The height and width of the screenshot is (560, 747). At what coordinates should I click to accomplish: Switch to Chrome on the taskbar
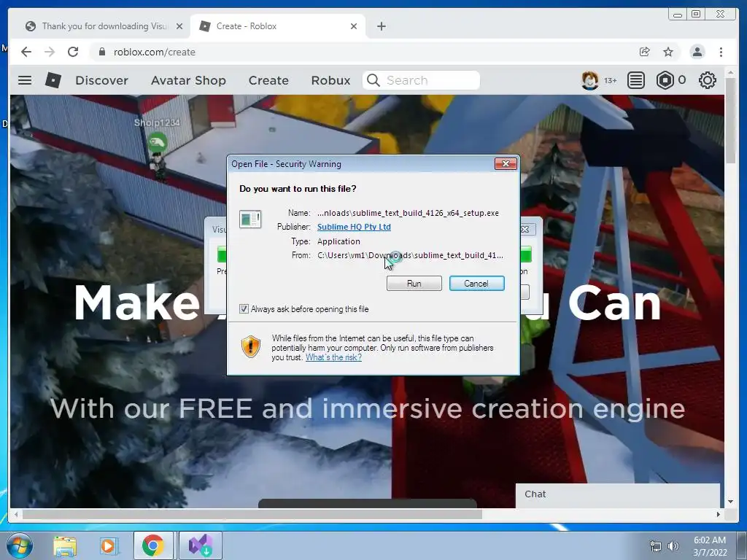point(153,545)
